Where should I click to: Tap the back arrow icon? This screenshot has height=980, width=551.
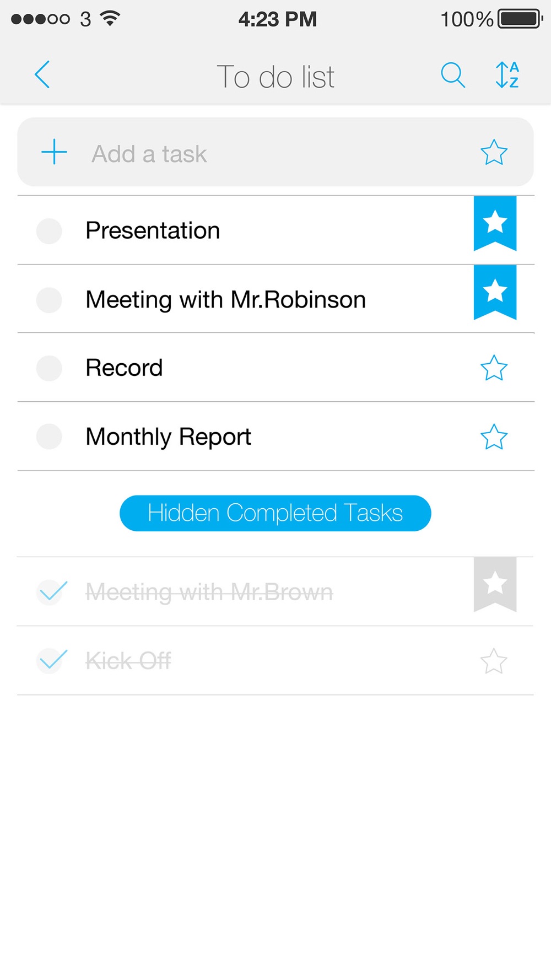(x=42, y=75)
